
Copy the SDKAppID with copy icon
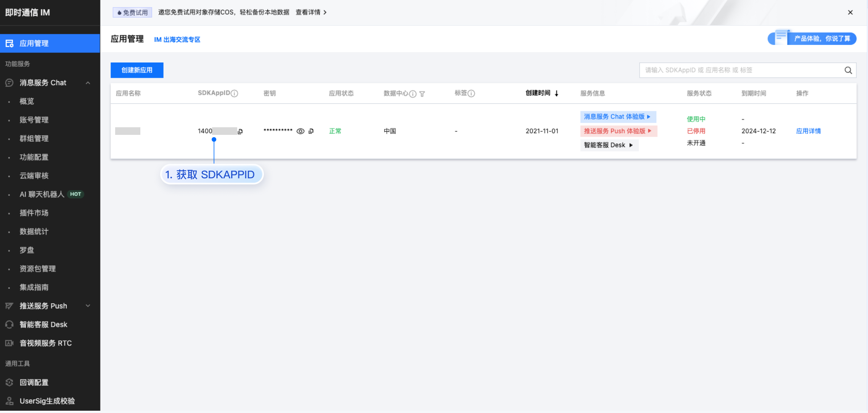pos(240,131)
